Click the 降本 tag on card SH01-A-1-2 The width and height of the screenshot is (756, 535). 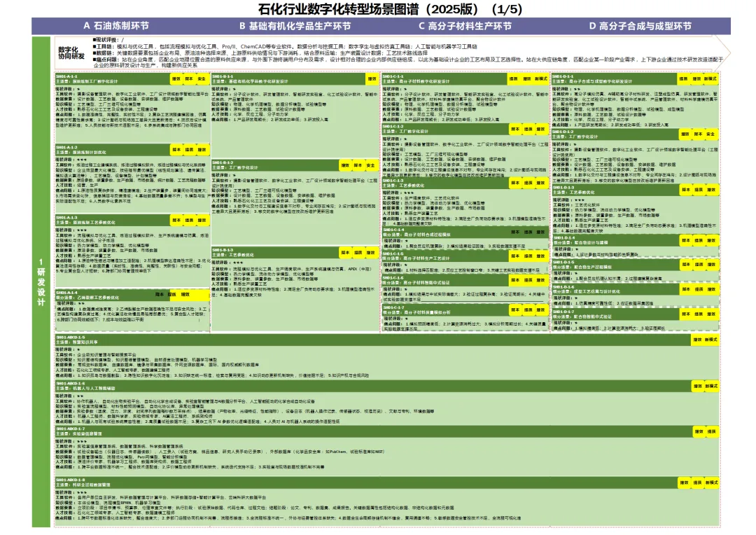click(x=176, y=150)
